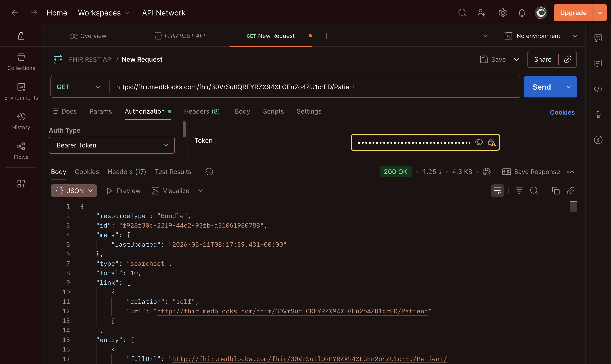Open the response Cookies tab

pos(87,172)
